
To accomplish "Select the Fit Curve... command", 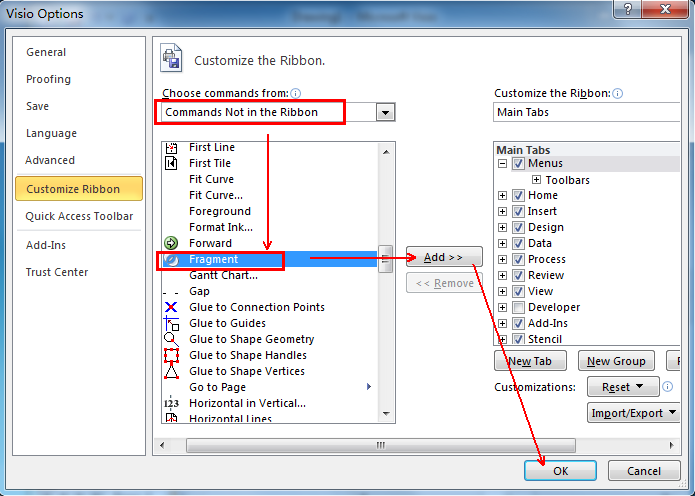I will click(x=269, y=195).
